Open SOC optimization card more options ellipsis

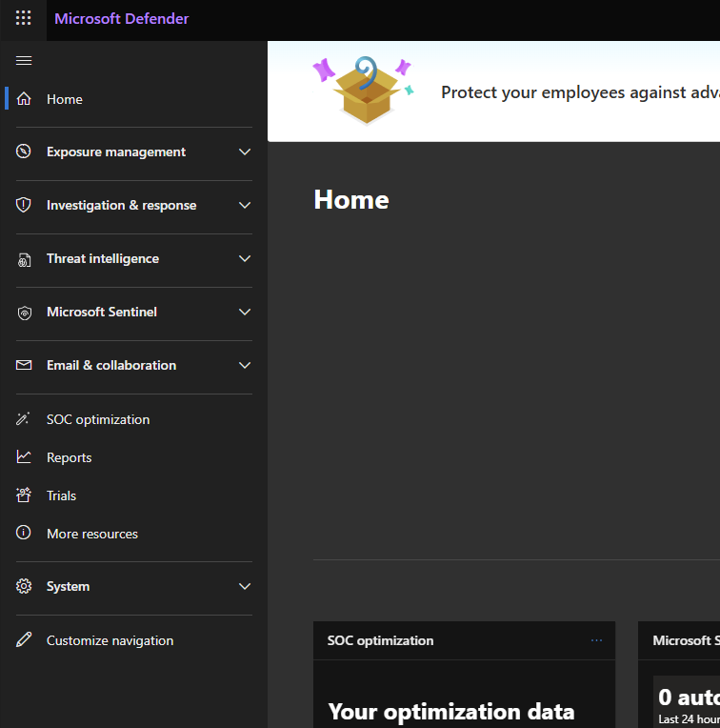tap(596, 640)
